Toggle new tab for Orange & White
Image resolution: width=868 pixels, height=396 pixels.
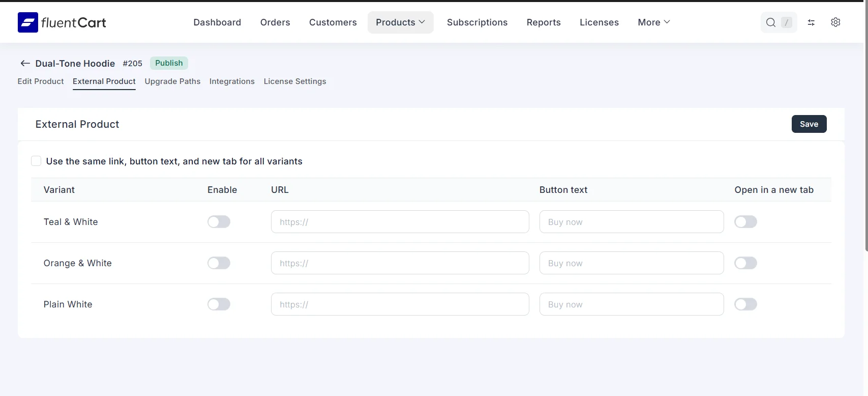tap(745, 263)
